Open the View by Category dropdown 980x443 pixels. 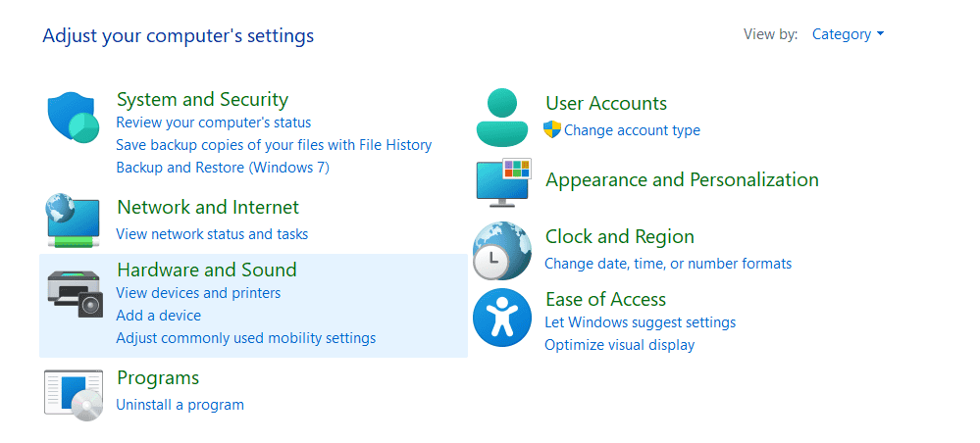click(x=848, y=34)
